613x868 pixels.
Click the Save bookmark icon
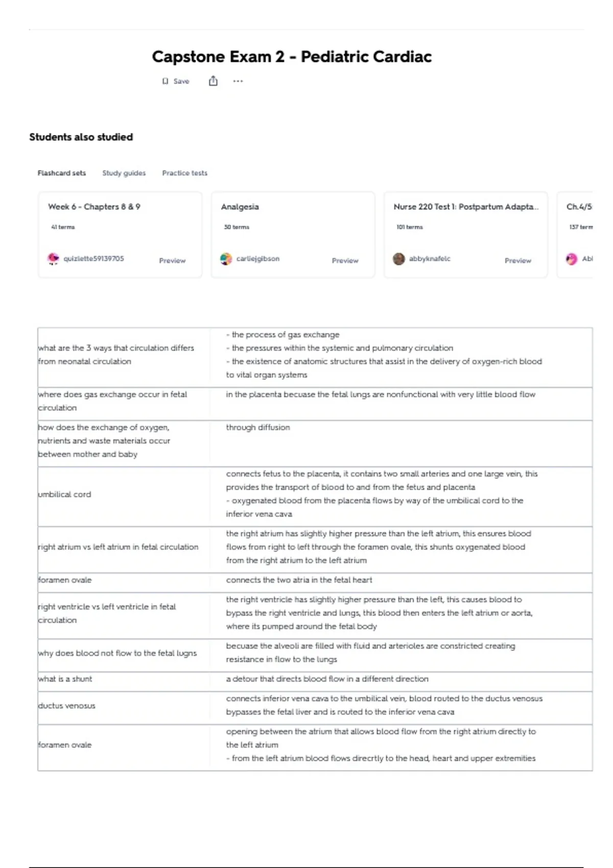tap(165, 81)
